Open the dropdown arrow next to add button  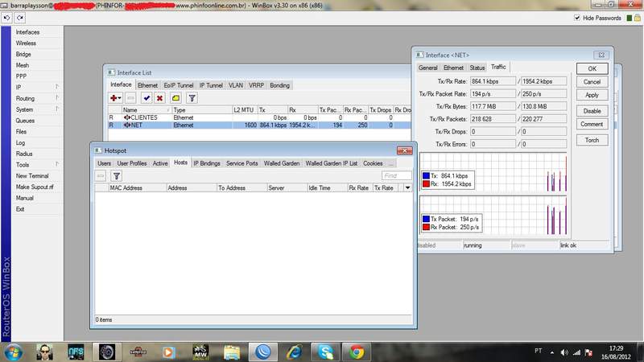119,98
